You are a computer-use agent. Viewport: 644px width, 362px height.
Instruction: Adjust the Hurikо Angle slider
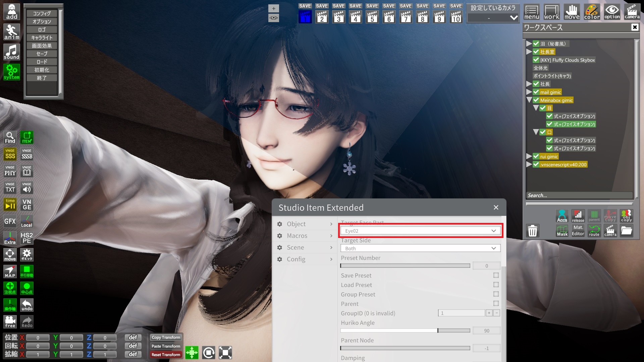point(405,330)
